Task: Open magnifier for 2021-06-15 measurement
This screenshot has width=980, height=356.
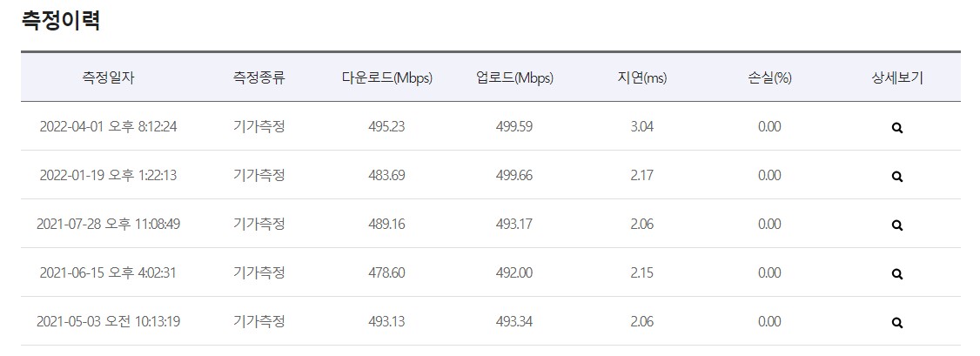Action: pos(897,274)
